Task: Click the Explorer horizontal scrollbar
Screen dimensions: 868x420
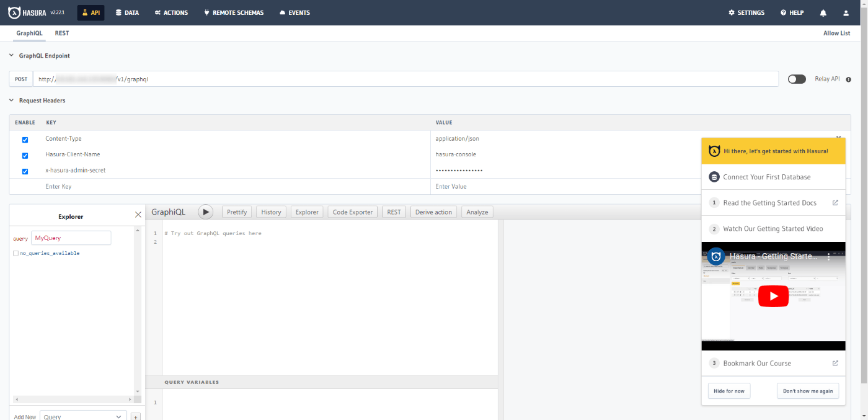Action: point(73,400)
